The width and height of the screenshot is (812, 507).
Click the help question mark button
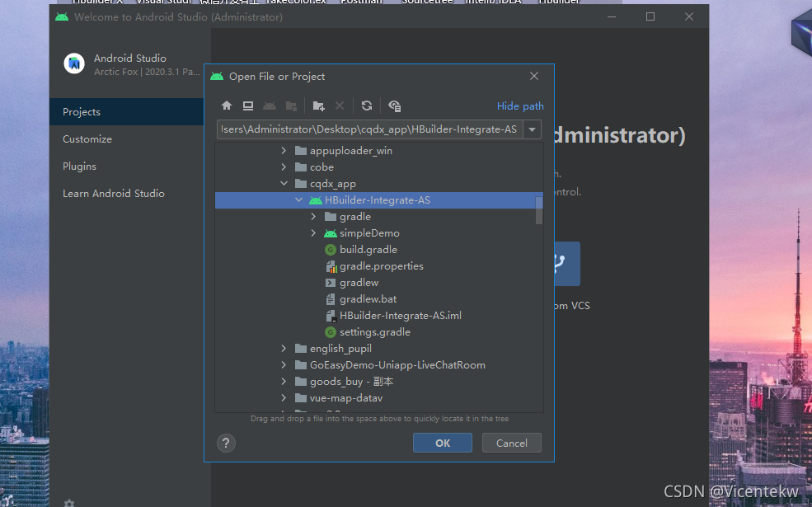(x=226, y=444)
